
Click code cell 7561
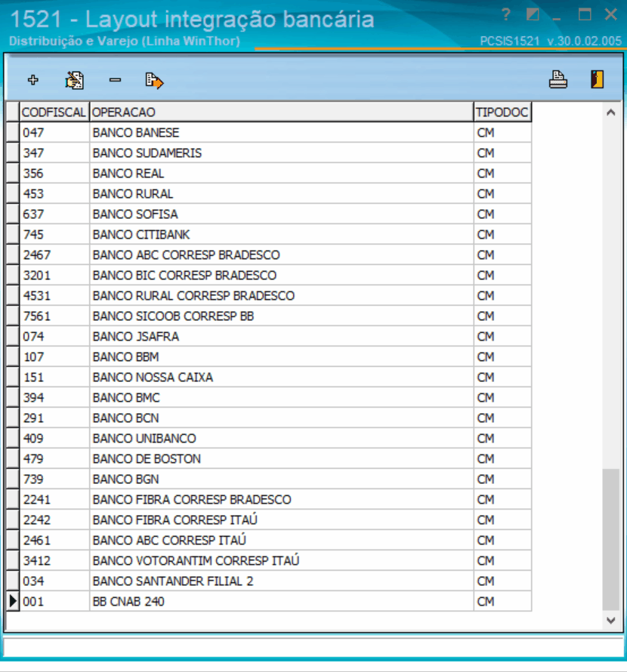pos(54,316)
